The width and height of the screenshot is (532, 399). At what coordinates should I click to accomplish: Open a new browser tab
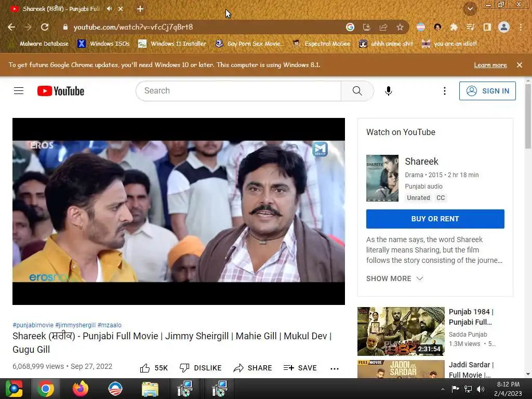140,9
